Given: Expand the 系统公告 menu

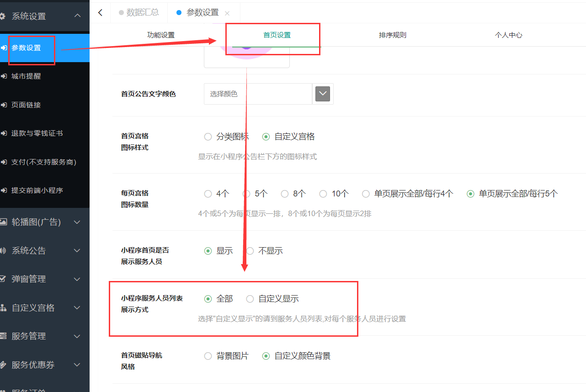Looking at the screenshot, I should [x=77, y=250].
